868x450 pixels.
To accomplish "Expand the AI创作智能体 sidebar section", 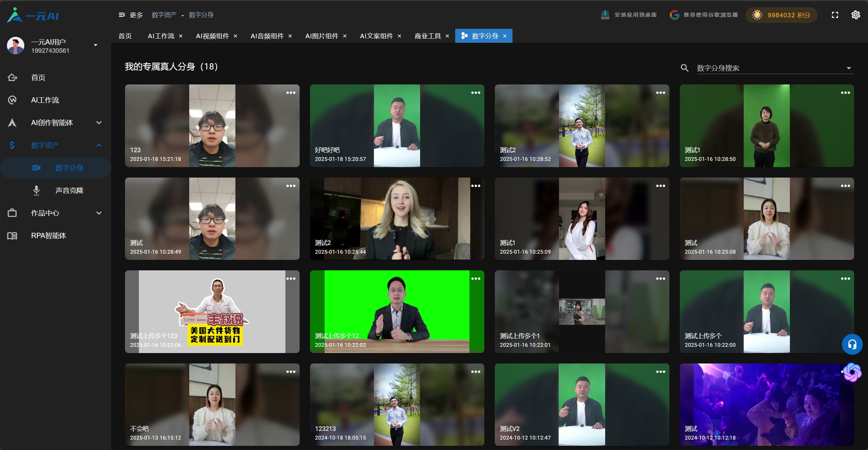I will pyautogui.click(x=99, y=123).
